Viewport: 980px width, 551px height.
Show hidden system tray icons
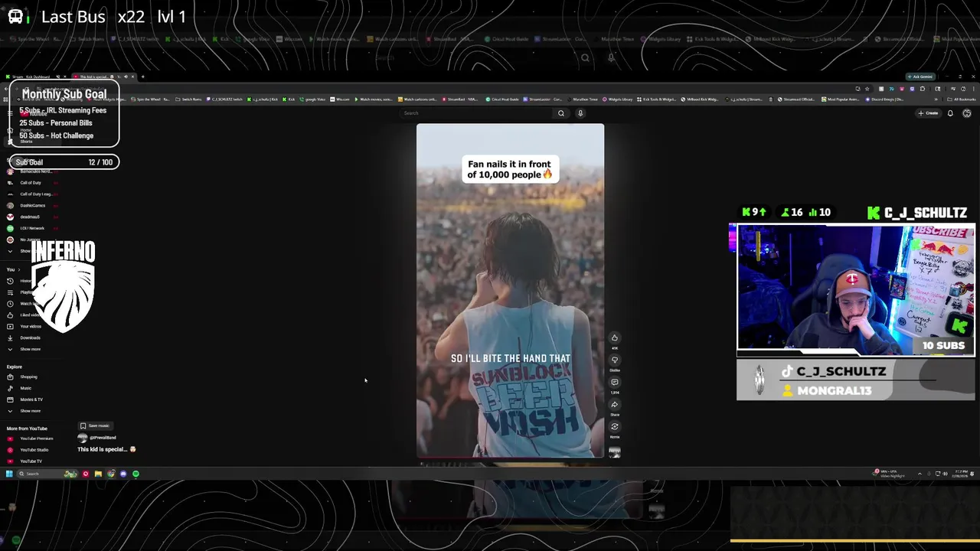click(920, 474)
